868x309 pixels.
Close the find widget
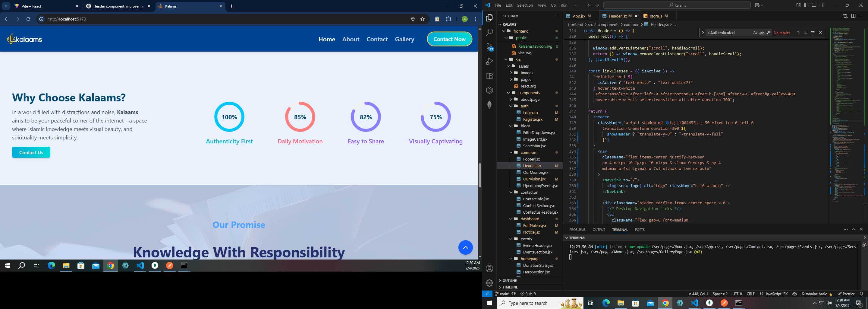click(x=820, y=33)
